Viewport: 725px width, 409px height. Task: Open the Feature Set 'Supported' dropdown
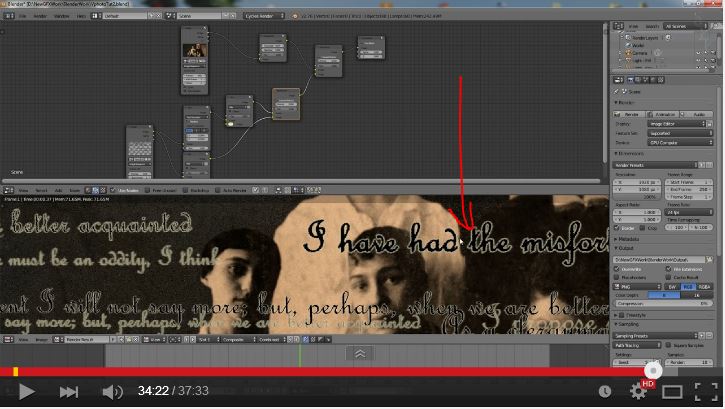pyautogui.click(x=680, y=133)
